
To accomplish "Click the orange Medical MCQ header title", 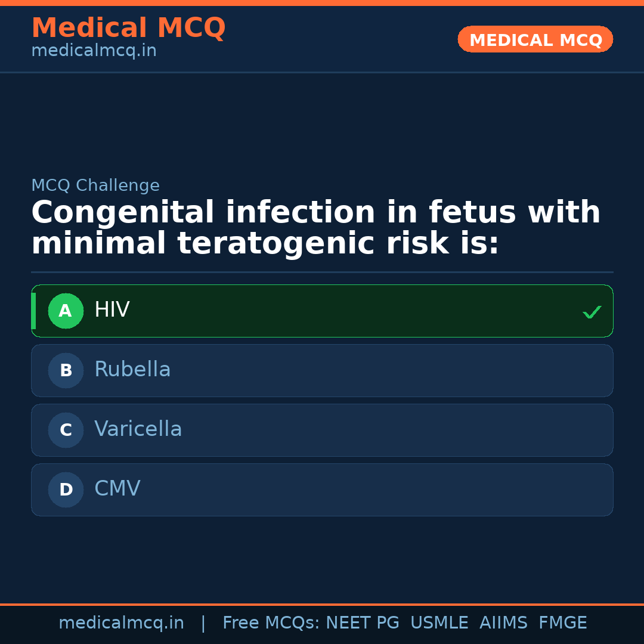I will click(x=128, y=28).
